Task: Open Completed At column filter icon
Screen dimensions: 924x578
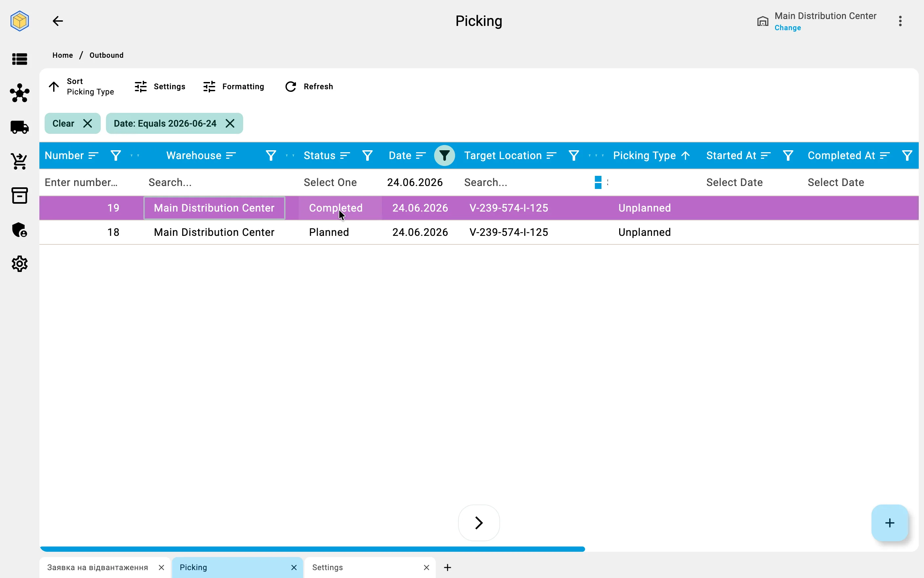Action: (907, 155)
